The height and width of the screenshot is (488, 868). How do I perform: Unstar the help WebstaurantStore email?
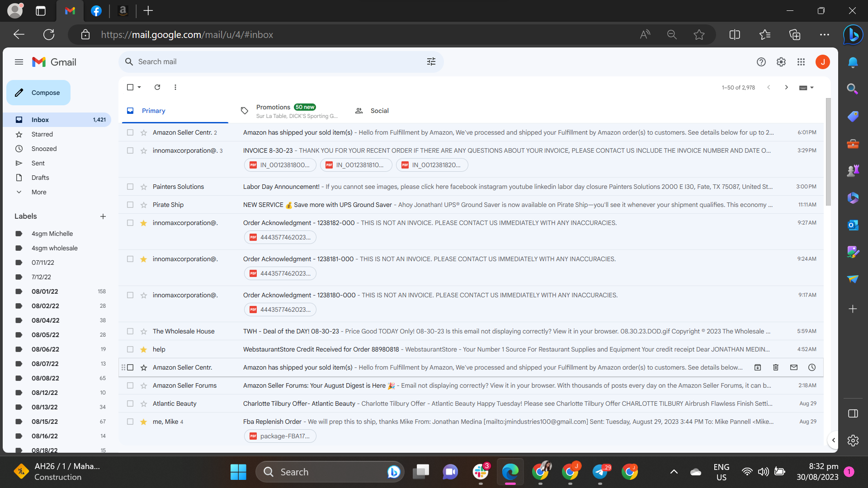[144, 349]
